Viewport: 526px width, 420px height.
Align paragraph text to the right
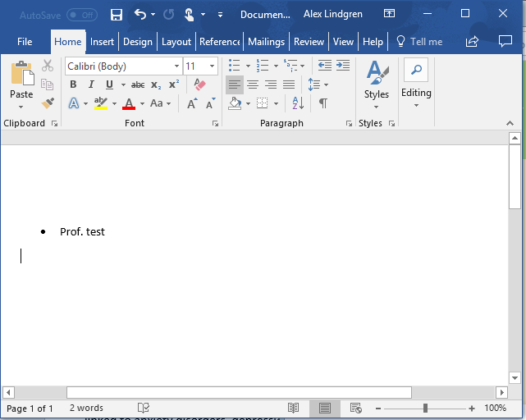tap(271, 84)
